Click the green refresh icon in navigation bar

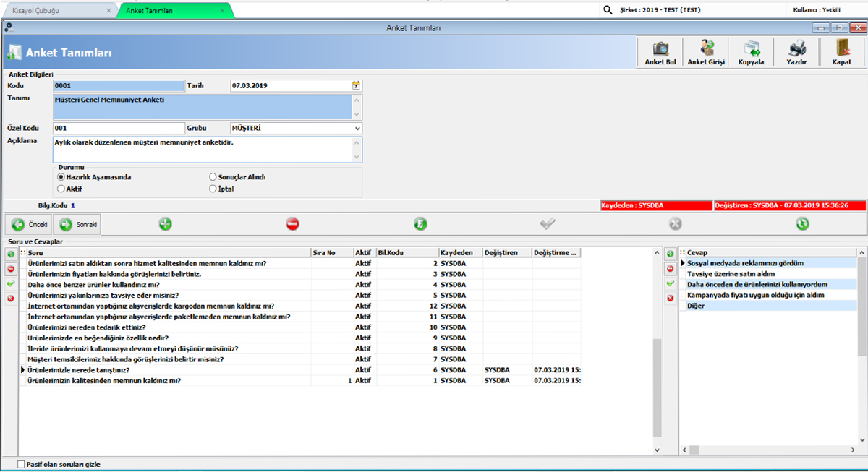[802, 224]
